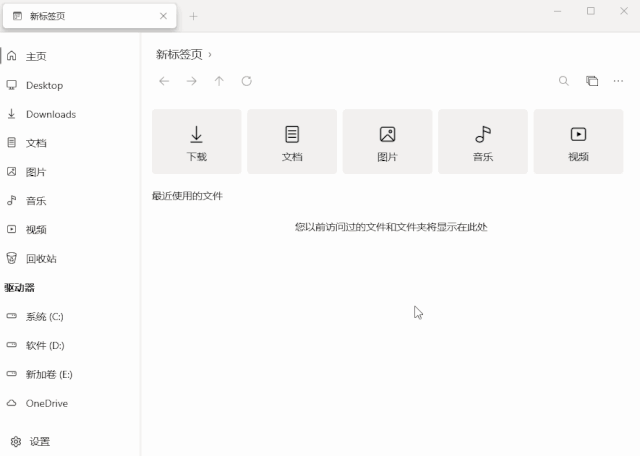Open Desktop in the sidebar

[x=69, y=85]
